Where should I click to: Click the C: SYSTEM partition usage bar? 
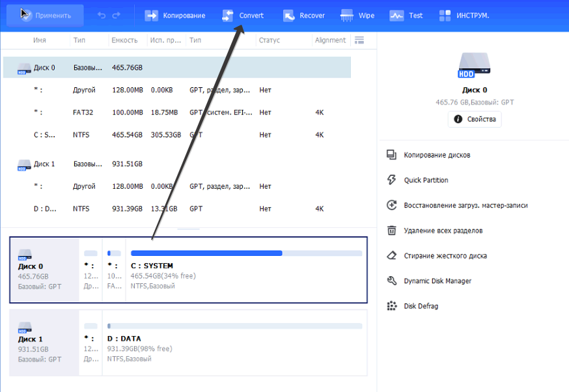tap(246, 253)
